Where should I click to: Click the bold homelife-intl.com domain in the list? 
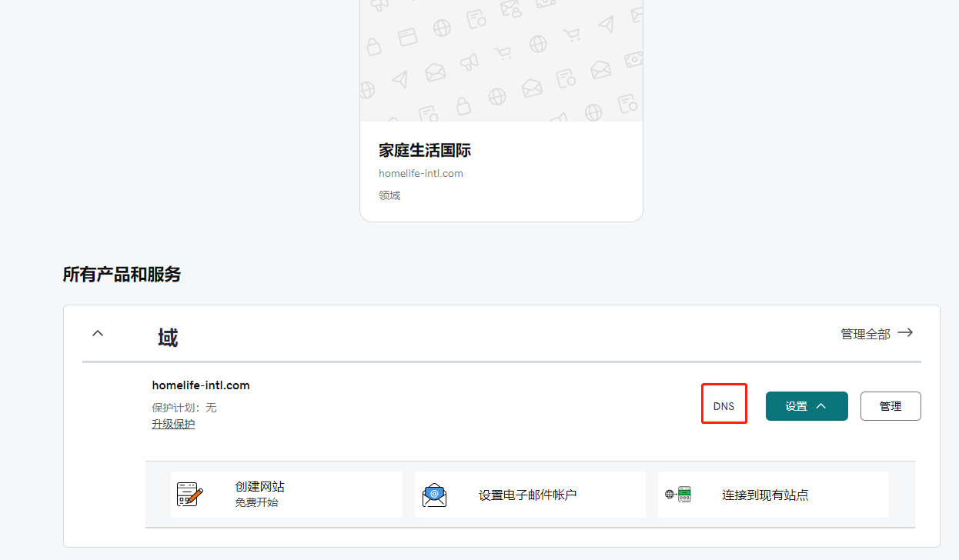201,385
